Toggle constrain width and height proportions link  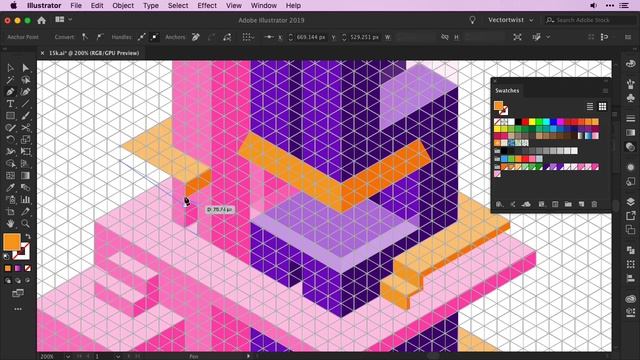pos(444,37)
